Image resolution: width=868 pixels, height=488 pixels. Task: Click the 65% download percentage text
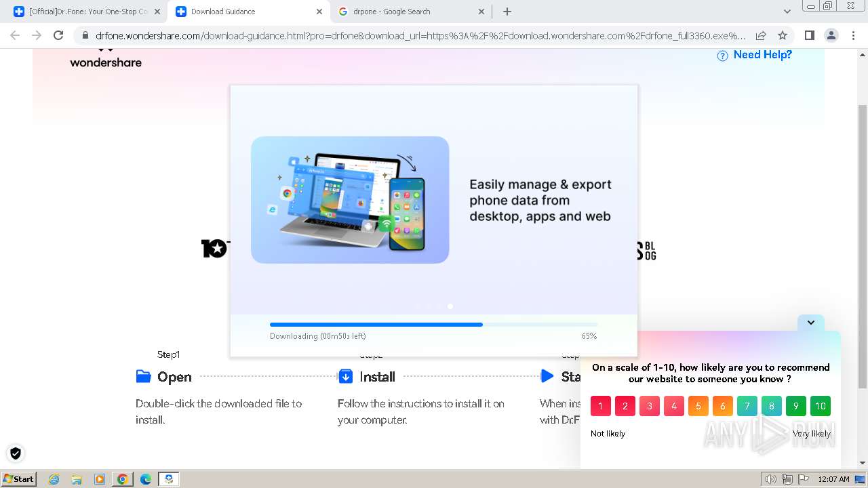click(x=589, y=335)
